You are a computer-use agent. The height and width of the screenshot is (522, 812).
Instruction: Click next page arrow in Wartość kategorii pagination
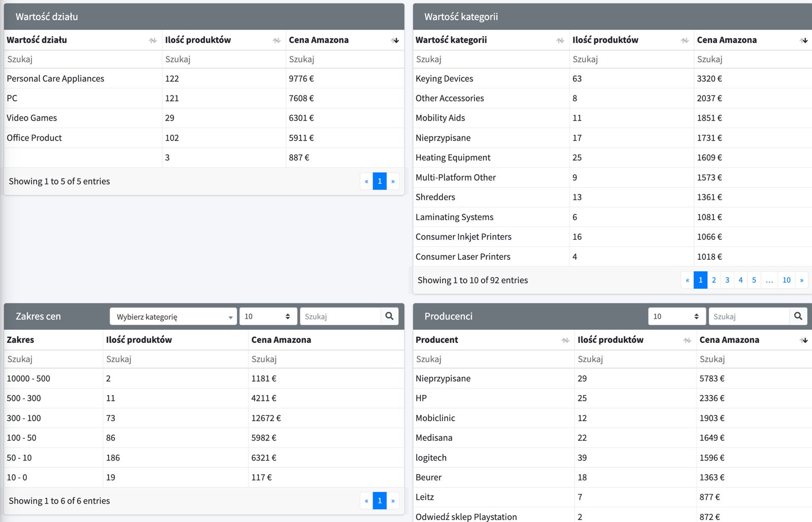[x=801, y=280]
